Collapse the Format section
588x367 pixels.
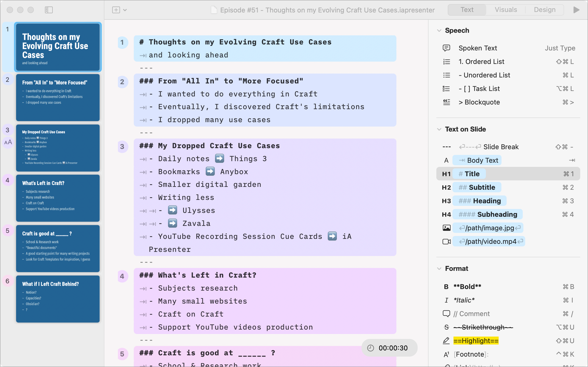point(440,268)
